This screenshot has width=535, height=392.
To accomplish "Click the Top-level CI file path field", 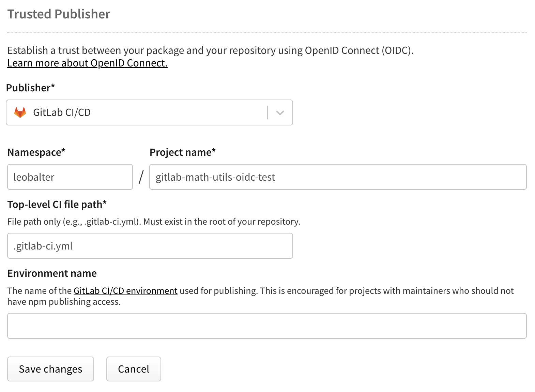I will [x=150, y=246].
